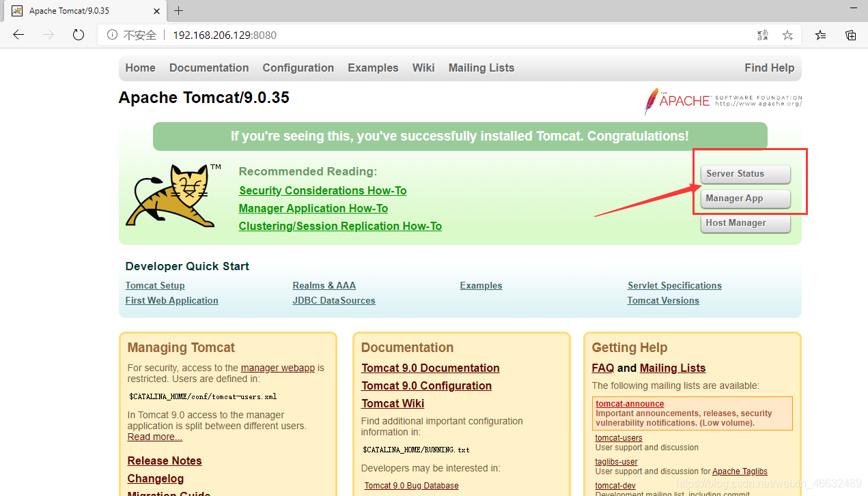
Task: Open the collections icon
Action: coord(851,35)
